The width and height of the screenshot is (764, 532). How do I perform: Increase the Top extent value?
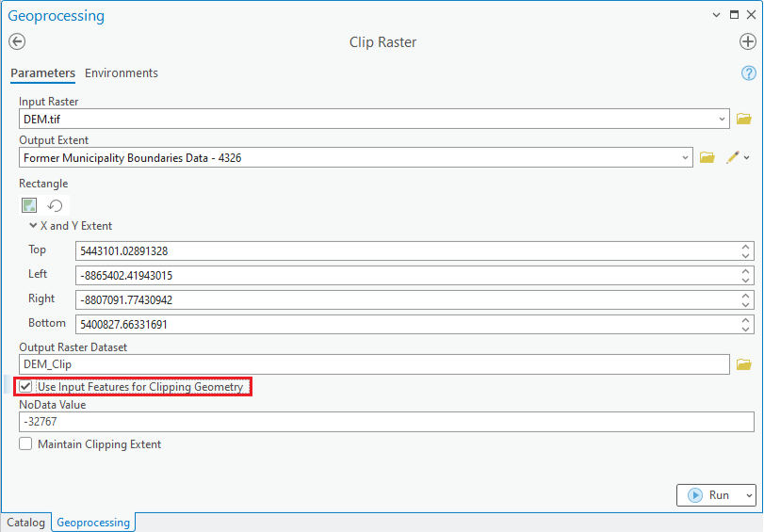tap(745, 247)
